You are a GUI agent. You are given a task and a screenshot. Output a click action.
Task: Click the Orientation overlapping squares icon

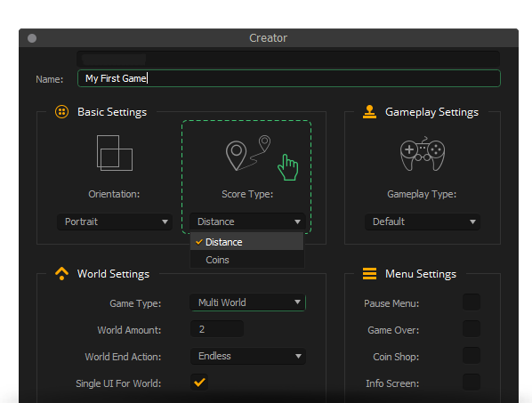115,153
